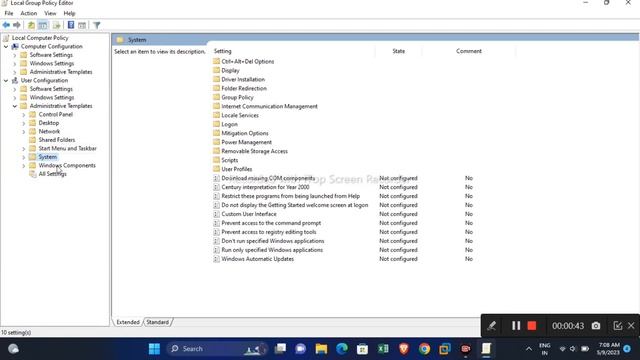Screen dimensions: 640x360
Task: Click the Task View taskbar icon
Action: tap(280, 349)
